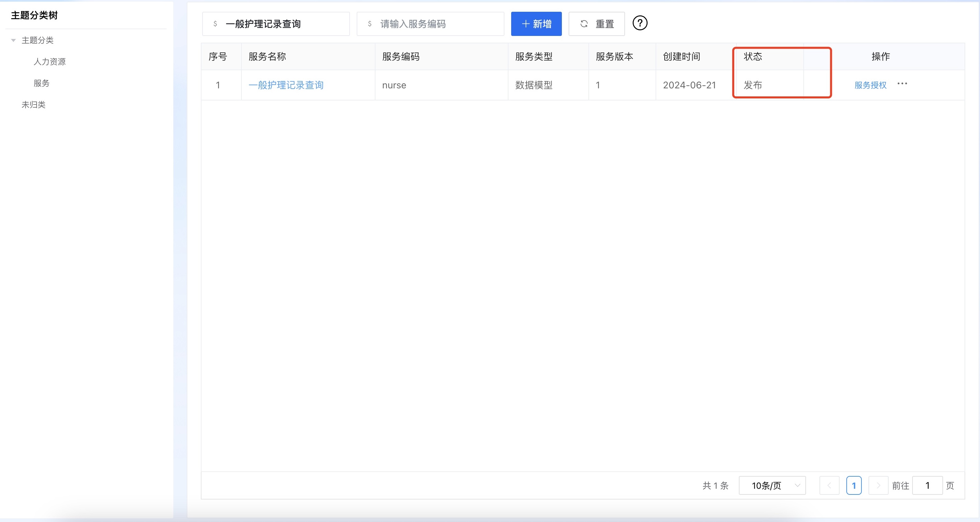Click the 新增 add button
This screenshot has height=522, width=980.
(536, 24)
